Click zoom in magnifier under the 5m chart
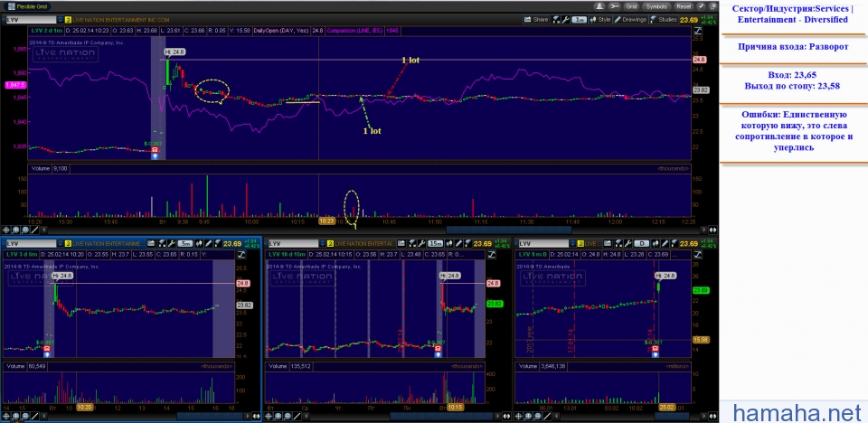 tap(16, 415)
